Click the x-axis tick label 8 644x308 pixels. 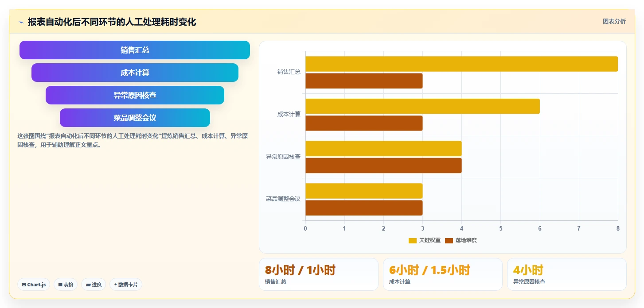618,228
